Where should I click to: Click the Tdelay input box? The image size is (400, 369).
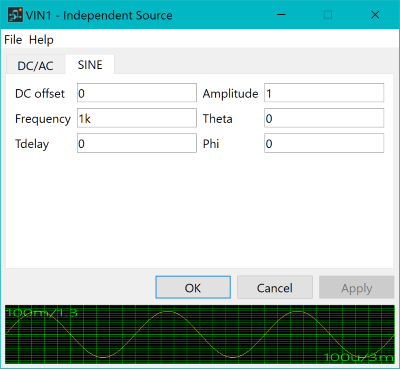[x=137, y=143]
